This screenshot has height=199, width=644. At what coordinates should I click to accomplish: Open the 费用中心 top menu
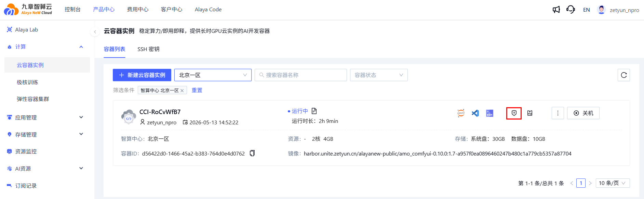point(138,10)
